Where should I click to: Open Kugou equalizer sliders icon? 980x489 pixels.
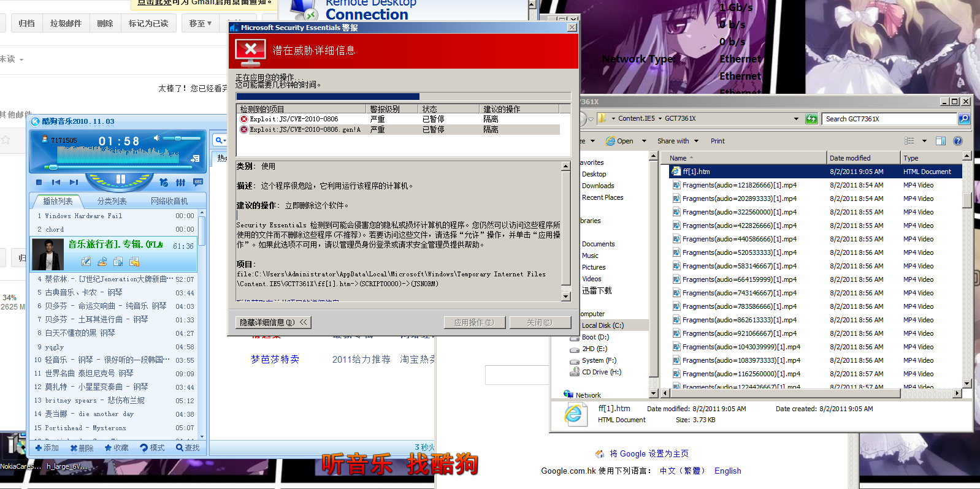(180, 183)
